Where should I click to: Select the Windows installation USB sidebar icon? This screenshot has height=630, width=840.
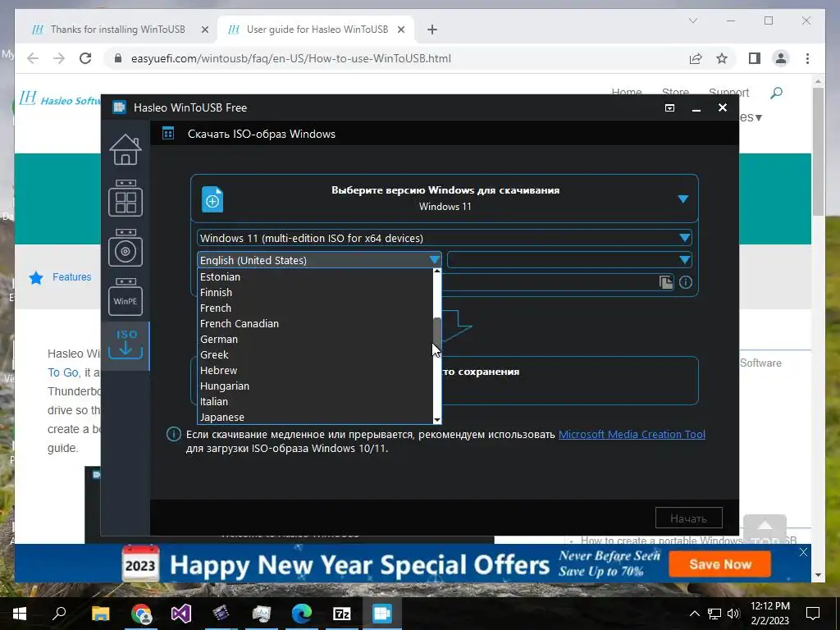click(126, 248)
